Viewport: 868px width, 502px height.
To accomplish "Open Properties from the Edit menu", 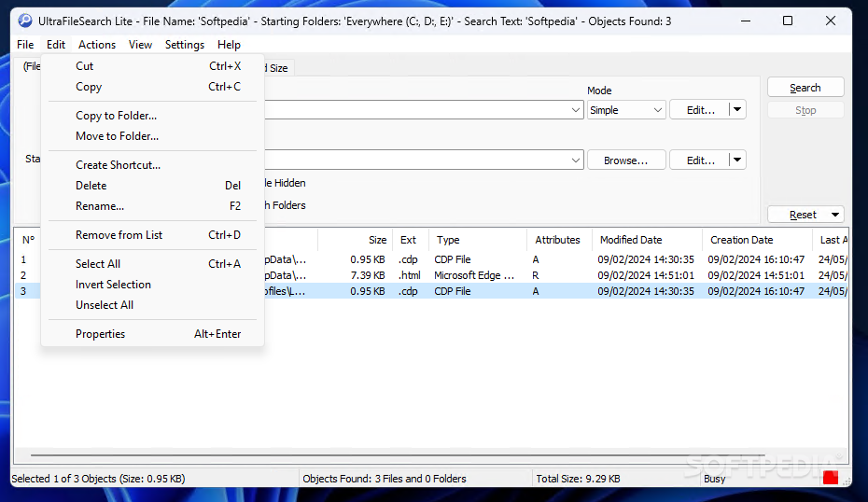I will click(x=152, y=334).
